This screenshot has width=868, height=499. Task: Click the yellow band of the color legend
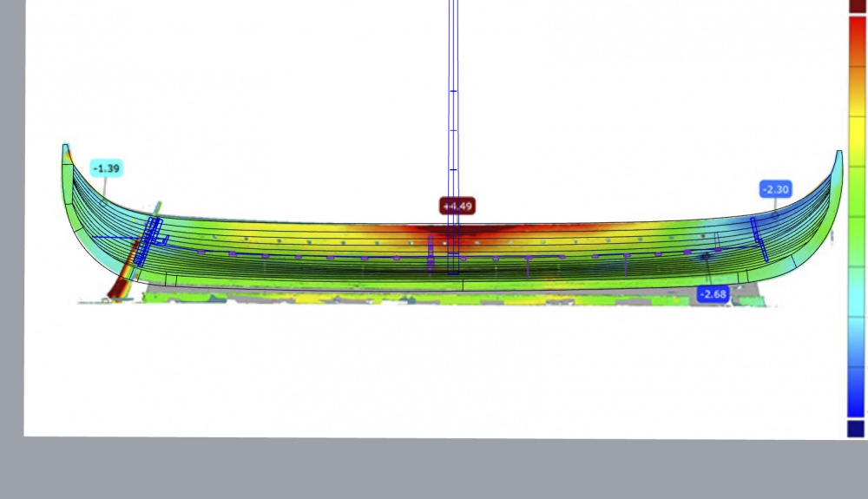click(857, 141)
